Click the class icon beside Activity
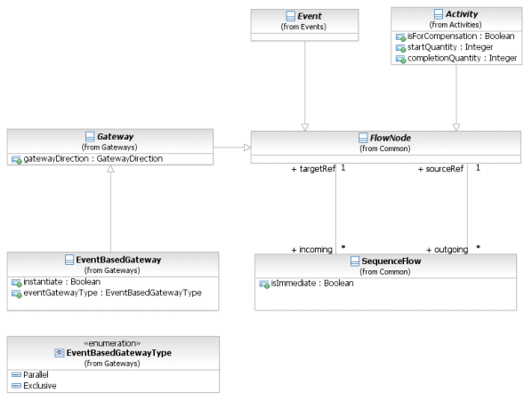The image size is (532, 401). (x=439, y=14)
